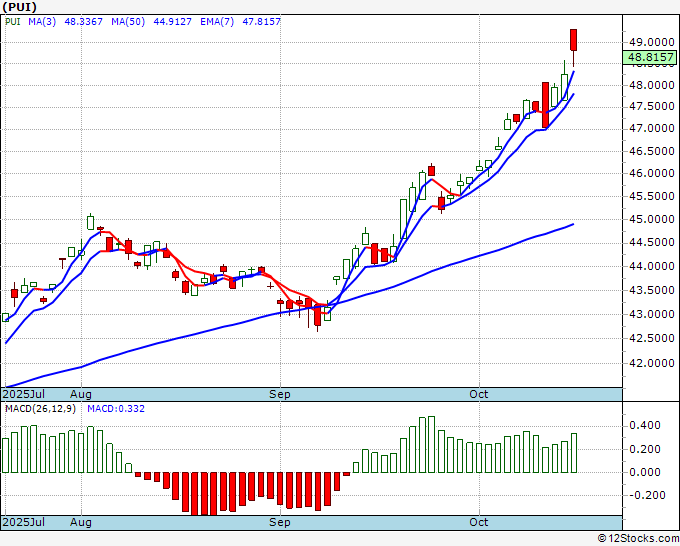The height and width of the screenshot is (546, 680).
Task: Click Oct on the price chart axis
Action: pos(479,394)
